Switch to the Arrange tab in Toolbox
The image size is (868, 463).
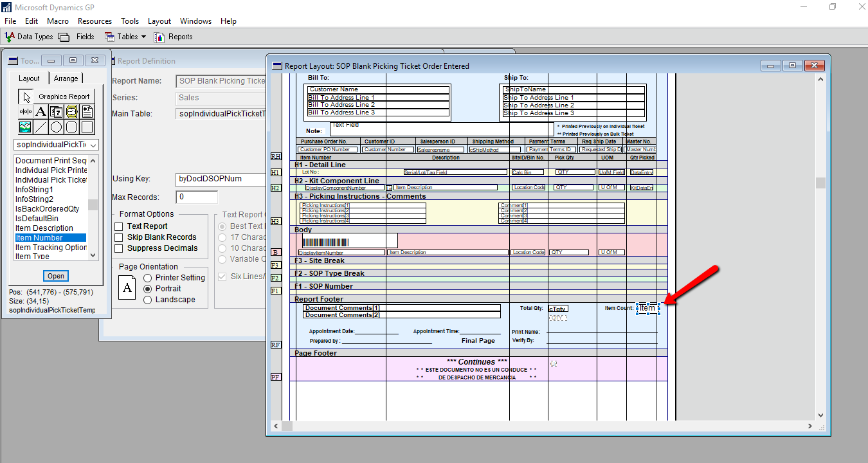pos(66,78)
